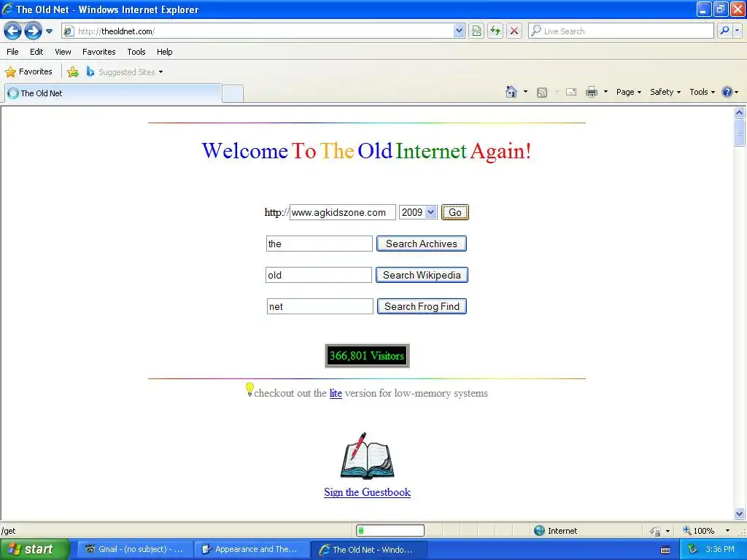Viewport: 747px width, 560px height.
Task: Click the Add to Favorites Bar icon
Action: (x=73, y=72)
